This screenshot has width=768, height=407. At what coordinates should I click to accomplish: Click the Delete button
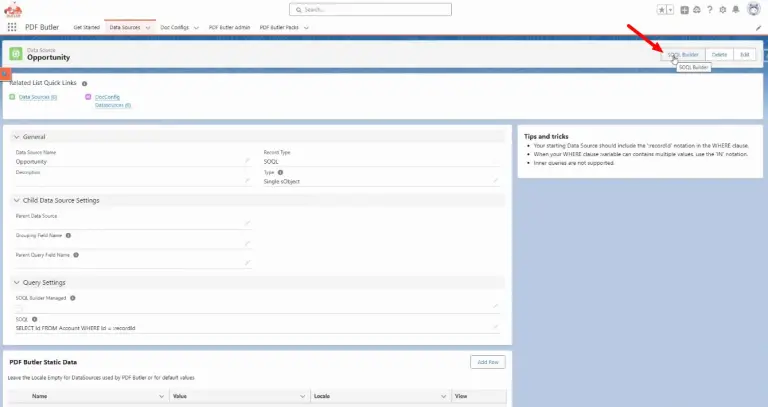click(x=720, y=54)
